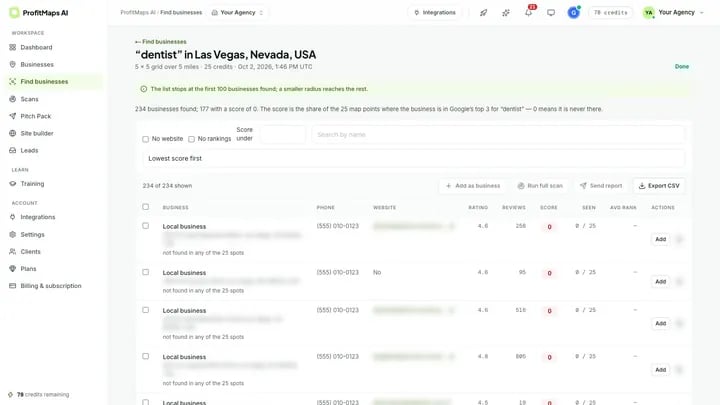Click the ProfitMaps AI breadcrumb link
This screenshot has height=405, width=720.
click(138, 13)
